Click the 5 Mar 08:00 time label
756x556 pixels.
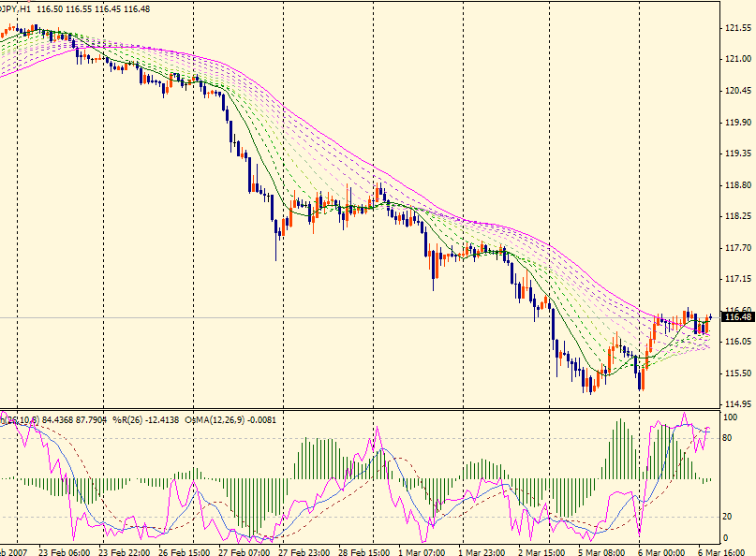click(604, 550)
